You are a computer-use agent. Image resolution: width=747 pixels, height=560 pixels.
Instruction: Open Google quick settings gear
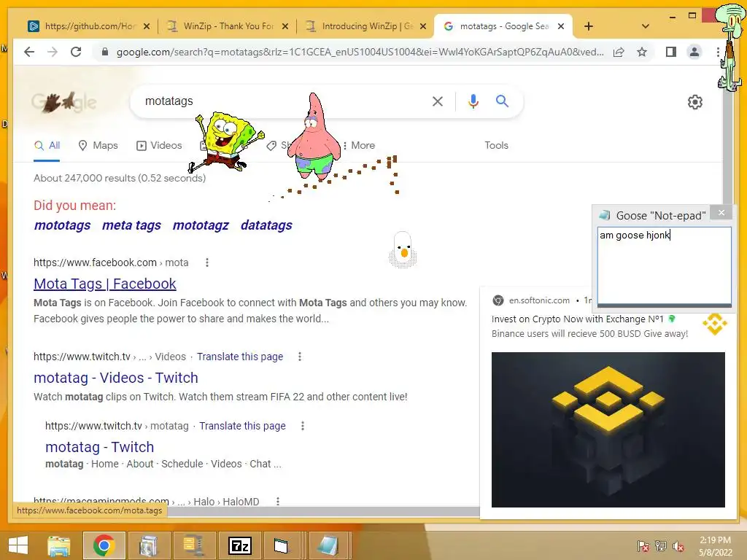point(695,102)
